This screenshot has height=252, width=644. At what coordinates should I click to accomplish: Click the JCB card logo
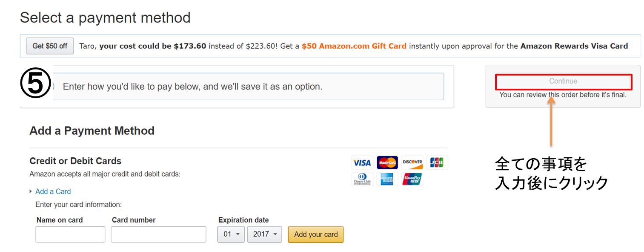[x=437, y=162]
